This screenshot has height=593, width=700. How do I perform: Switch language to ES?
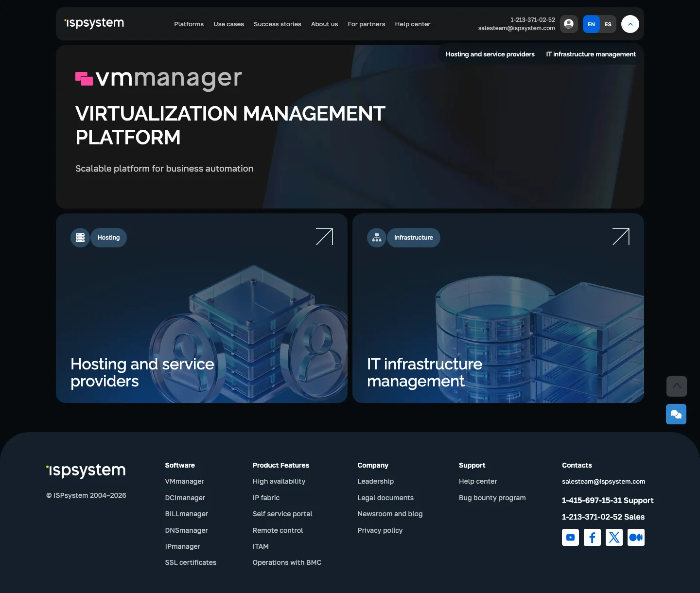click(x=608, y=24)
